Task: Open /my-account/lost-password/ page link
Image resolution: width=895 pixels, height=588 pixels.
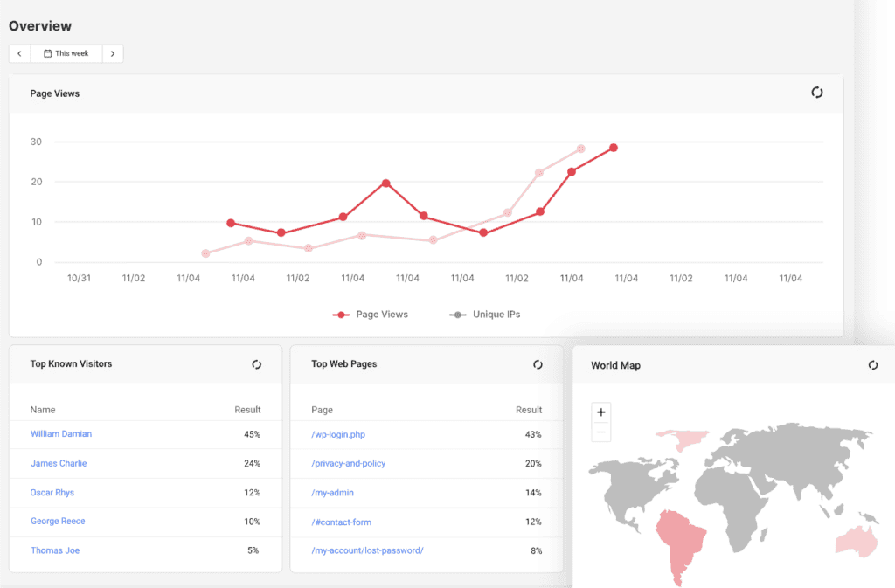Action: click(x=367, y=550)
